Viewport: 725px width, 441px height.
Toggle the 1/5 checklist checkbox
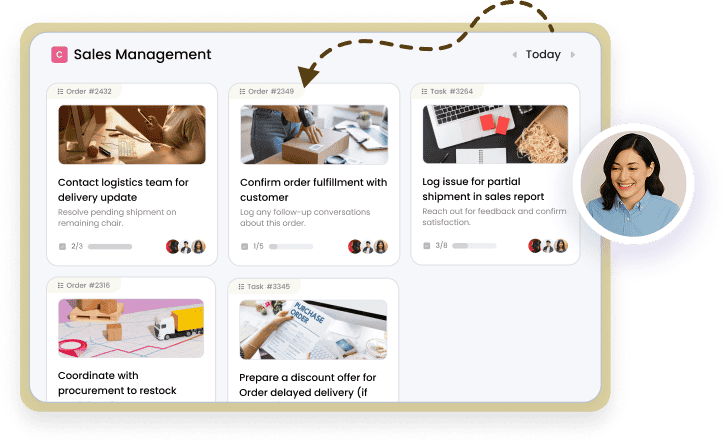[245, 246]
